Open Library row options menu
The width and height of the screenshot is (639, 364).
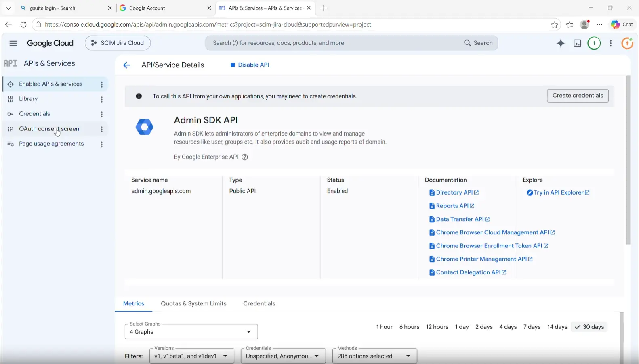pos(101,99)
